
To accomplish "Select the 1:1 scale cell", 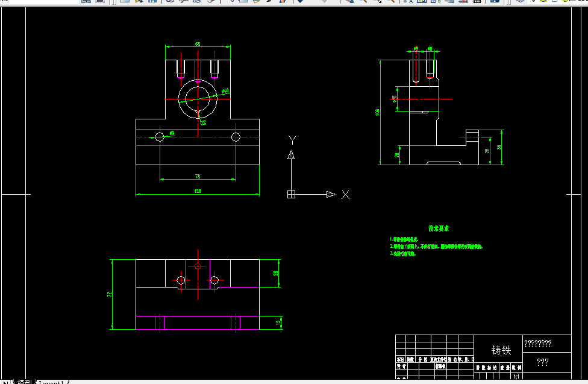I will click(516, 376).
